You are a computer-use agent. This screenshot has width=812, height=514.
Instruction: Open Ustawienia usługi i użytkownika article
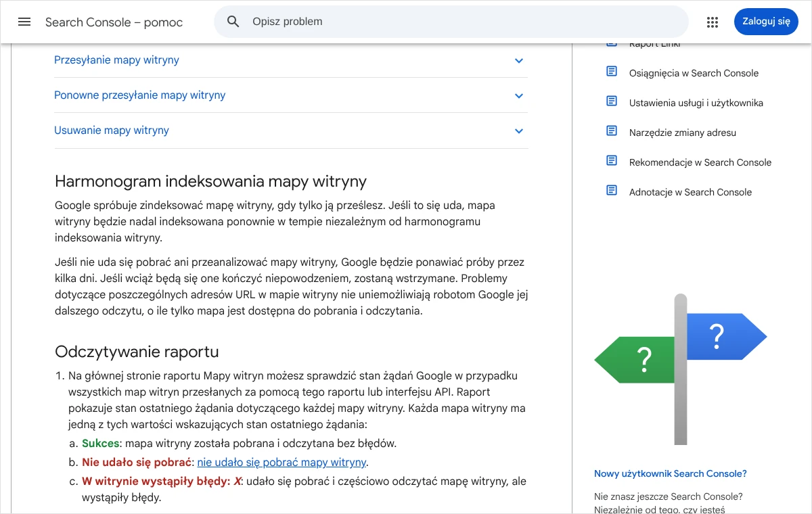pyautogui.click(x=696, y=103)
